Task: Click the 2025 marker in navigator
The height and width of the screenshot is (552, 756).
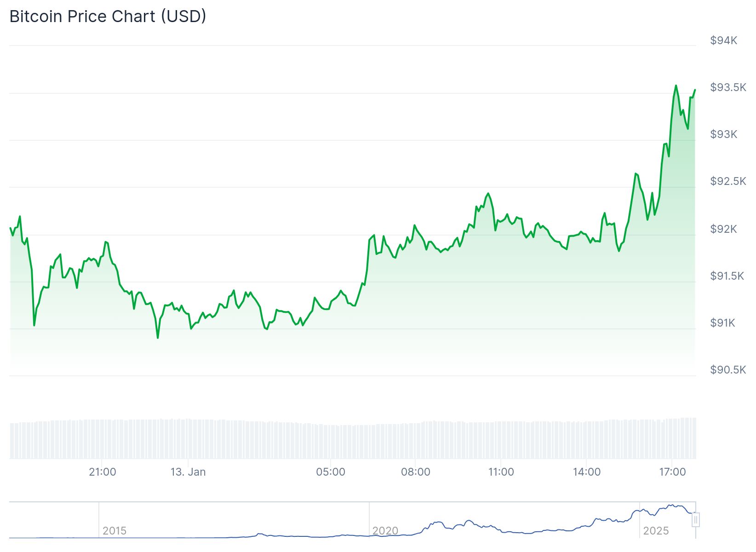Action: pos(656,531)
